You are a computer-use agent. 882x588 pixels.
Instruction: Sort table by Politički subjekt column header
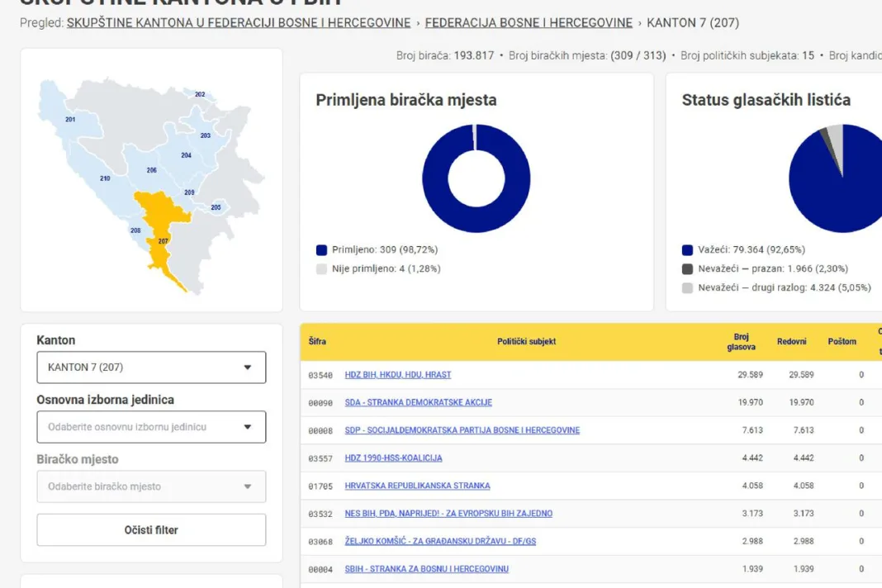tap(527, 342)
